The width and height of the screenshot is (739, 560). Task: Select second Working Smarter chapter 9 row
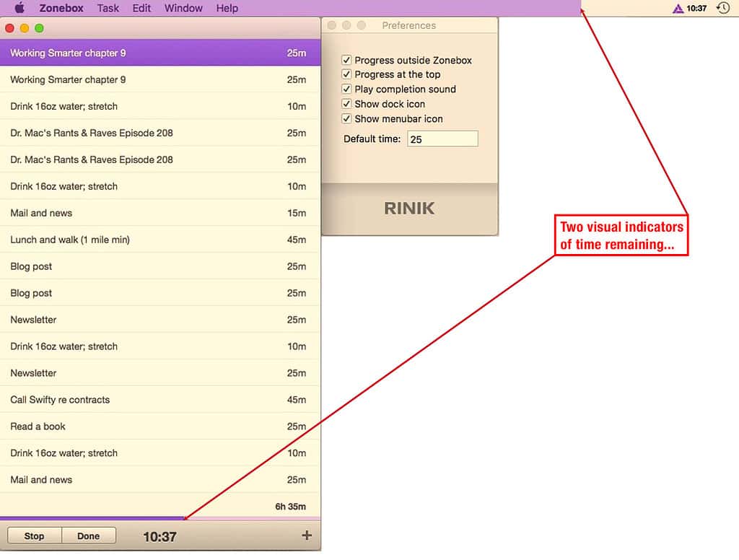tap(160, 79)
